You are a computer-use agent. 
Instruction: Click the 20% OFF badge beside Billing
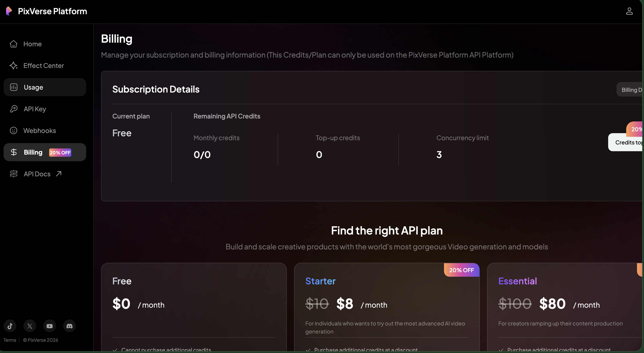(60, 152)
